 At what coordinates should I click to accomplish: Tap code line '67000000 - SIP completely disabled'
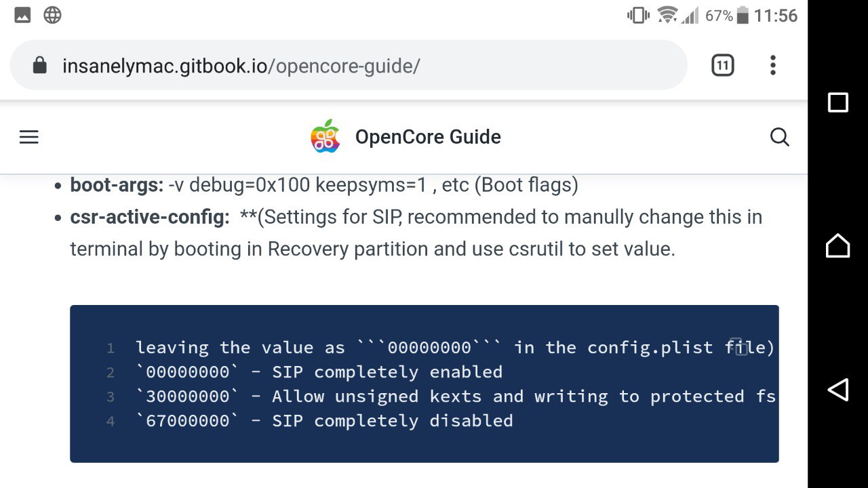(x=324, y=421)
